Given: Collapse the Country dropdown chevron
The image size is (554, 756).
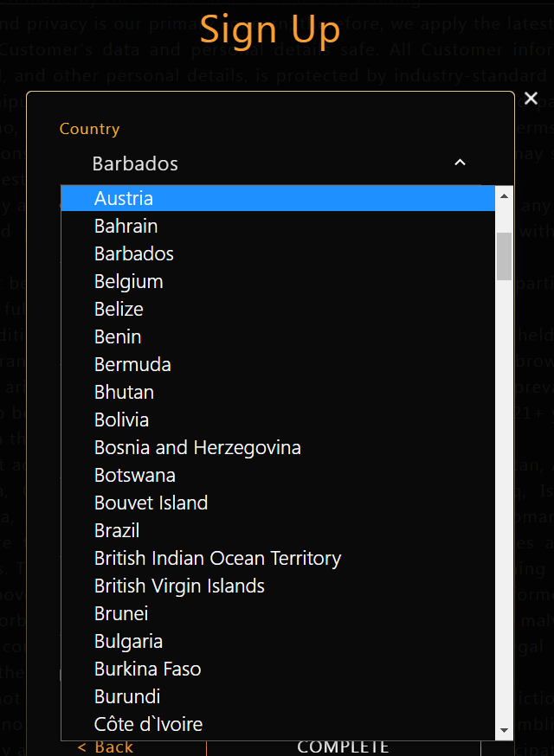Looking at the screenshot, I should click(x=460, y=163).
